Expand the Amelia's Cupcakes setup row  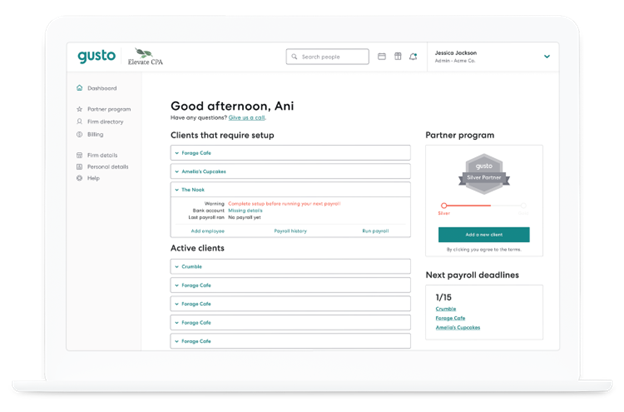[291, 172]
